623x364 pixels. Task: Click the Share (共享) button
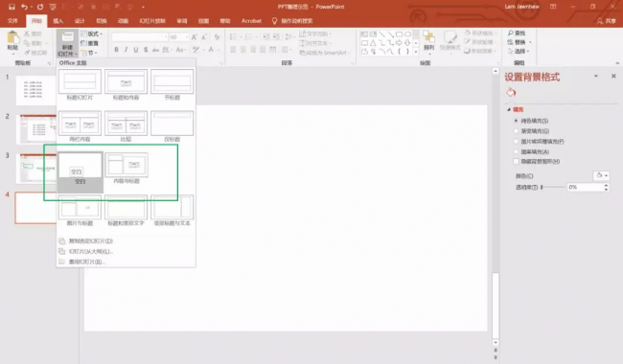tap(607, 21)
